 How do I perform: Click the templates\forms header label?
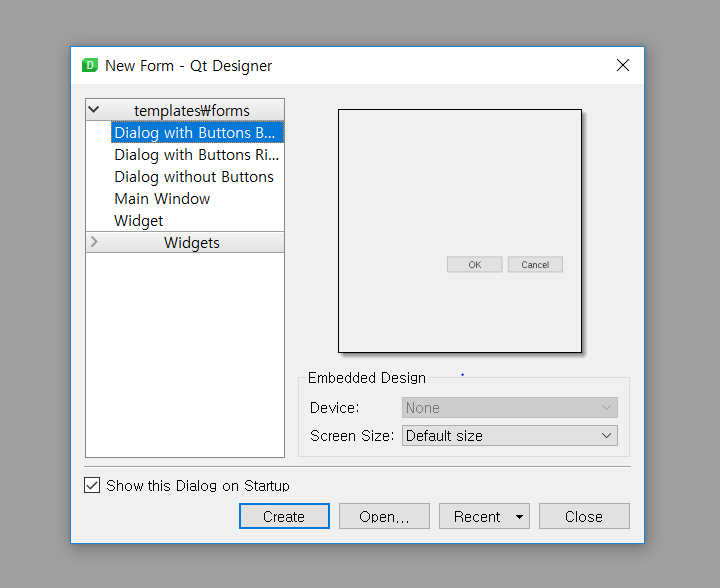[x=192, y=111]
